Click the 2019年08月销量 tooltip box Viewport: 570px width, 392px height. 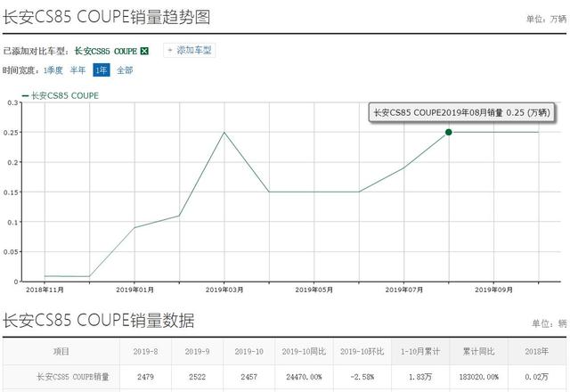click(x=461, y=113)
